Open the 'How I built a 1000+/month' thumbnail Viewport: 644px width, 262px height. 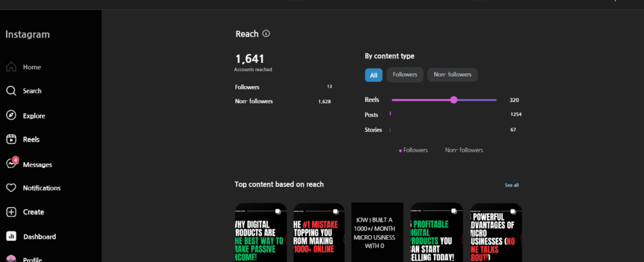click(x=377, y=232)
